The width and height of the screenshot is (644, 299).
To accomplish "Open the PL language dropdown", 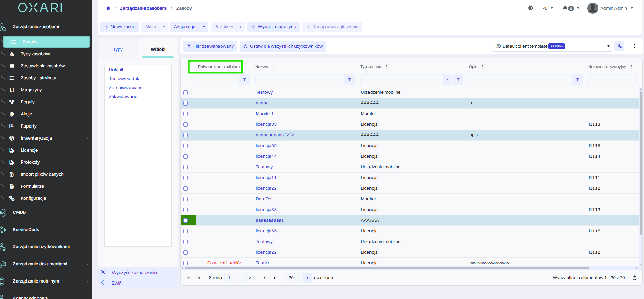I will (x=548, y=8).
